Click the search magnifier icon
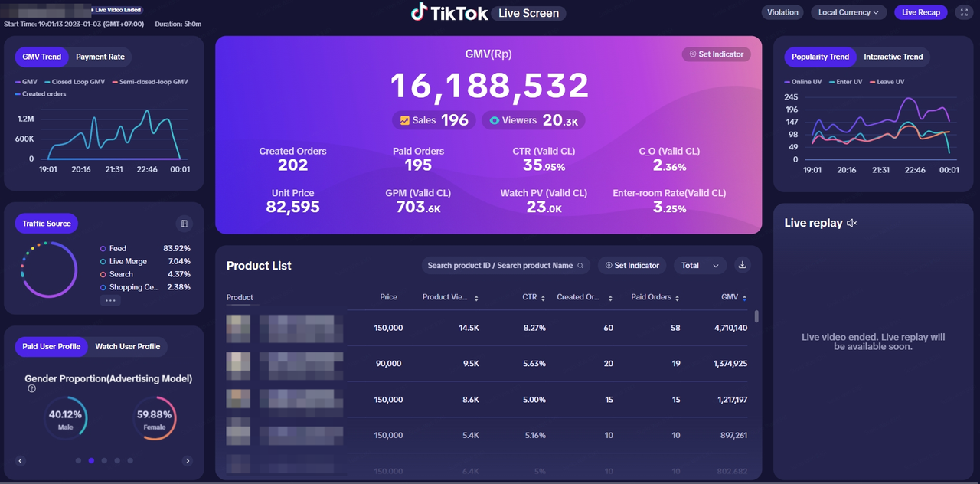 click(580, 266)
